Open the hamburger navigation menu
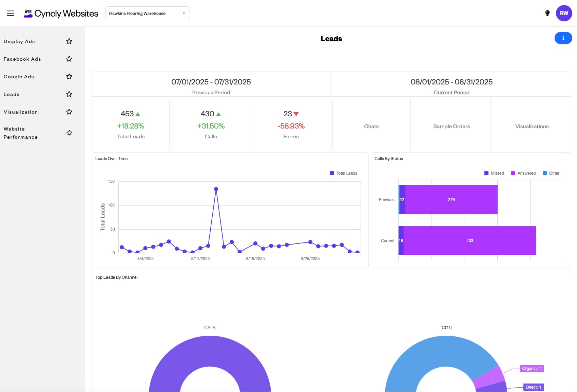This screenshot has height=392, width=577. [x=11, y=13]
